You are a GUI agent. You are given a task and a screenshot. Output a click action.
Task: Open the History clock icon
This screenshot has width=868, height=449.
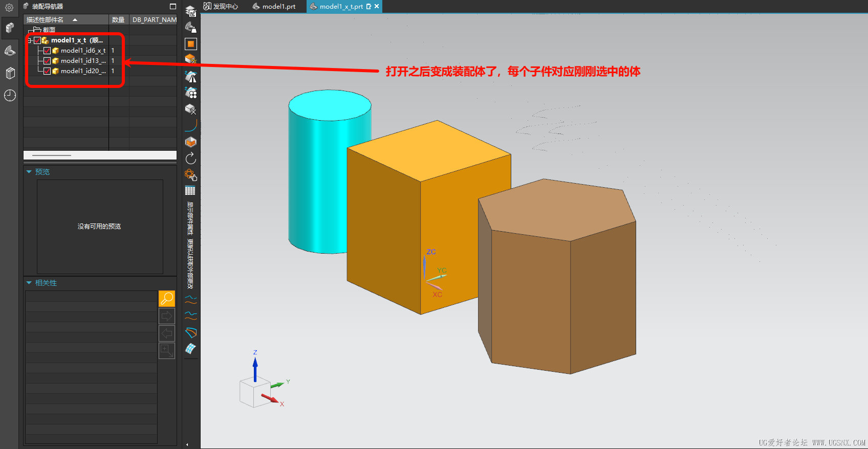point(10,96)
